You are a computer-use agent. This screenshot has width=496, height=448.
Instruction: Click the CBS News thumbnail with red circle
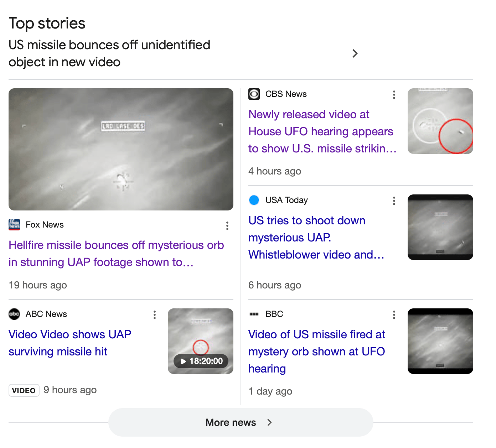[440, 121]
